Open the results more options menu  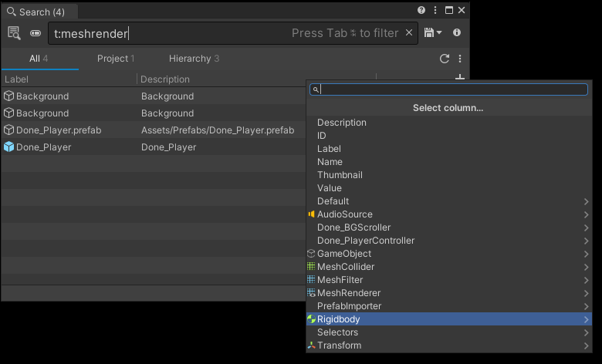pyautogui.click(x=460, y=59)
